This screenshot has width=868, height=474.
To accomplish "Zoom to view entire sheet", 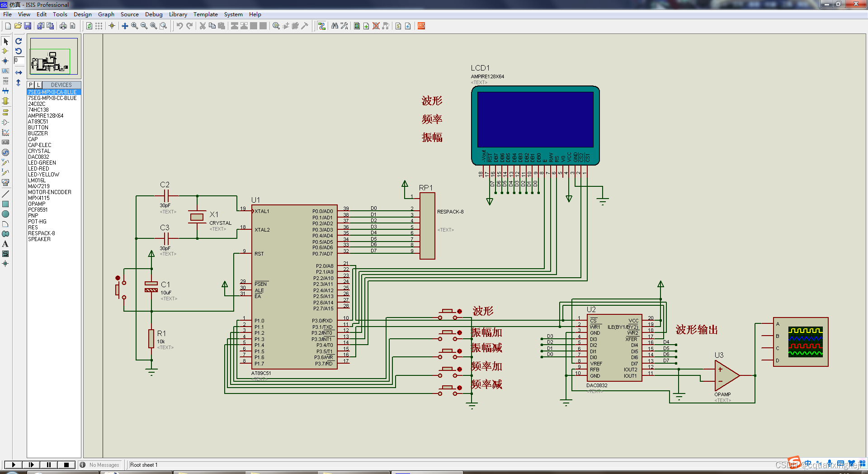I will [153, 26].
